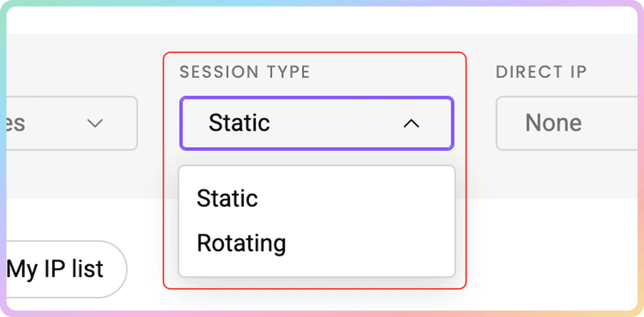Click the DIRECT IP field label
The image size is (644, 317).
541,72
